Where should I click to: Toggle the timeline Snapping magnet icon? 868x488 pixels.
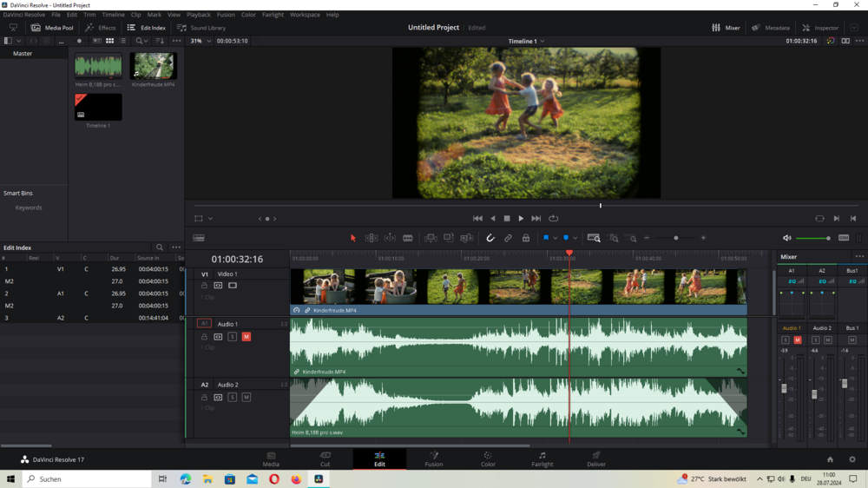click(x=490, y=238)
